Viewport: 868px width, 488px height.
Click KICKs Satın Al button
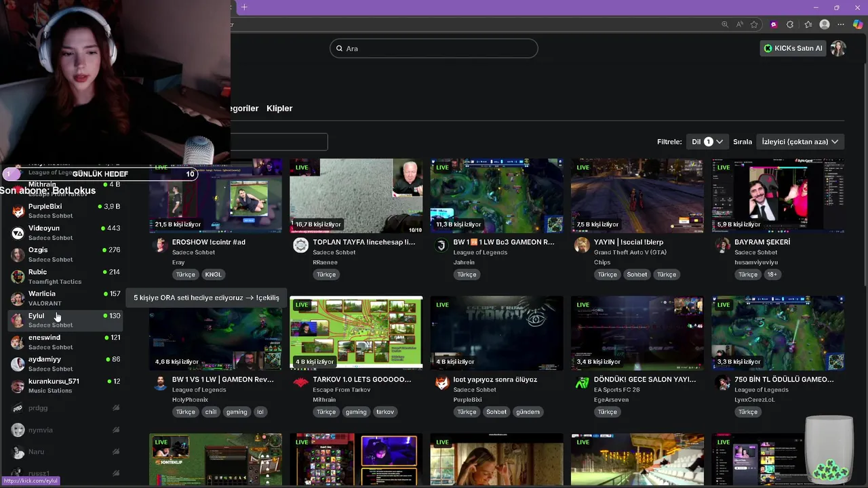pyautogui.click(x=793, y=48)
